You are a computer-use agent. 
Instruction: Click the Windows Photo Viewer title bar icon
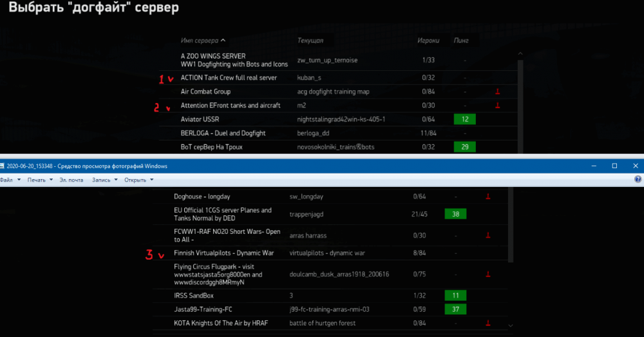click(2, 166)
